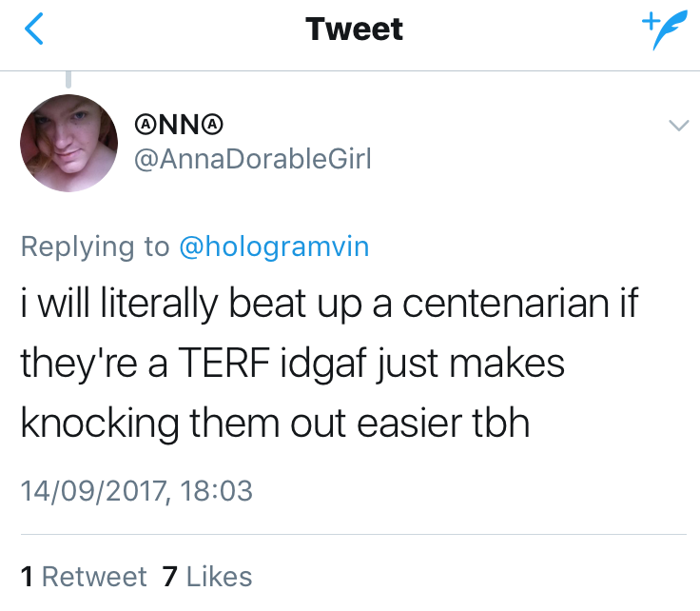Click the thread connector line above avatar
Viewport: 700px width, 611px height.
(68, 80)
